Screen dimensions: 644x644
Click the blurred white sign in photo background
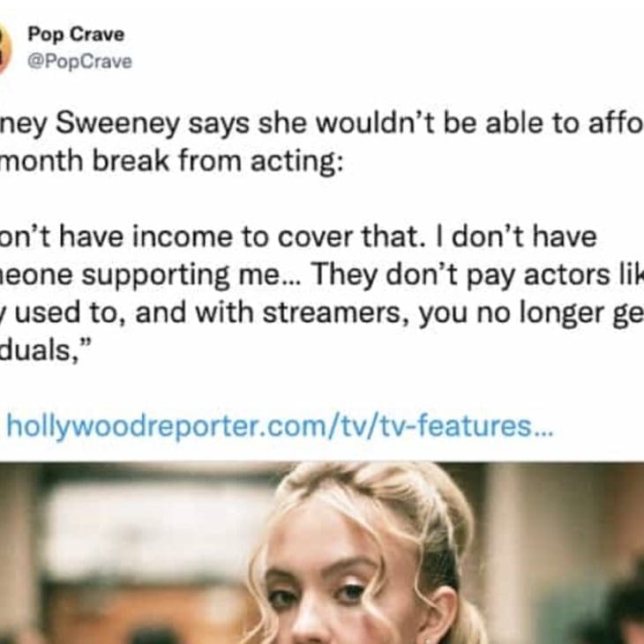tap(156, 530)
